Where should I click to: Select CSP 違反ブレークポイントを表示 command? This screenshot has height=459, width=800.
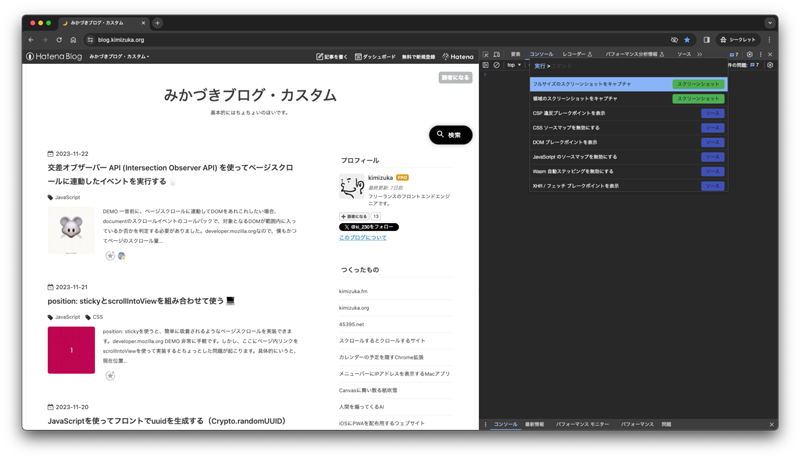629,113
